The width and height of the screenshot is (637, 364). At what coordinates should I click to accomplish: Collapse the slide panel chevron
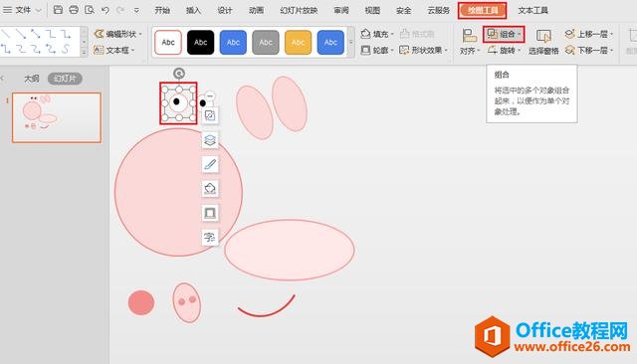click(2, 79)
